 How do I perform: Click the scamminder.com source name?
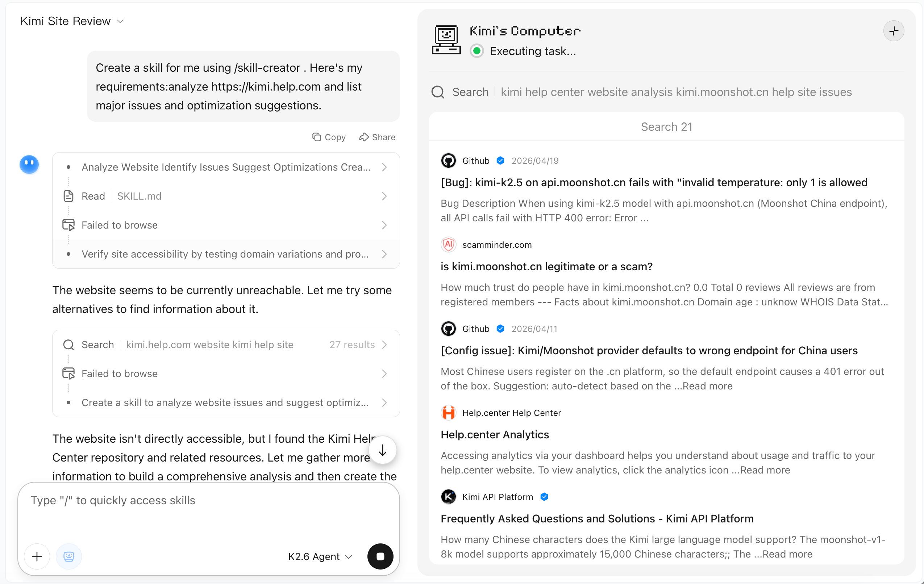coord(497,245)
